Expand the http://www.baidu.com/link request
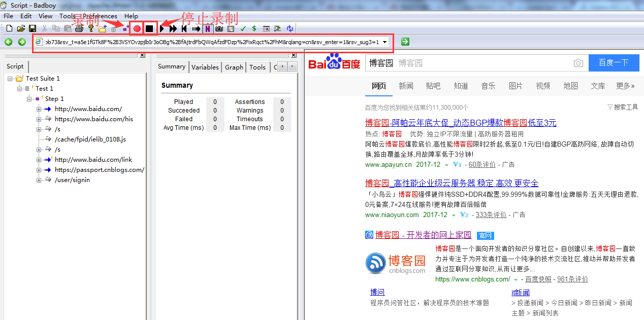644x320 pixels. 39,160
